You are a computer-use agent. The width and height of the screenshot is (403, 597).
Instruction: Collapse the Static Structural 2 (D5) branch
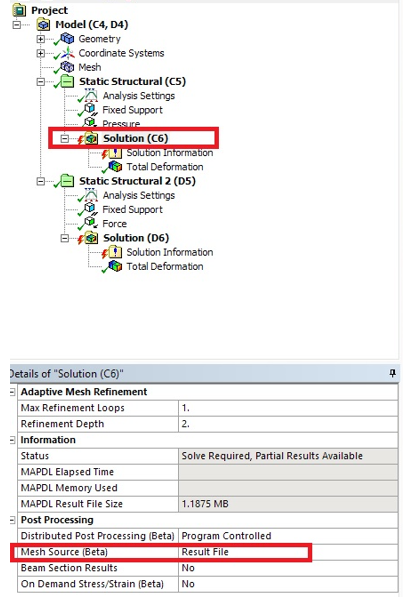pos(41,181)
